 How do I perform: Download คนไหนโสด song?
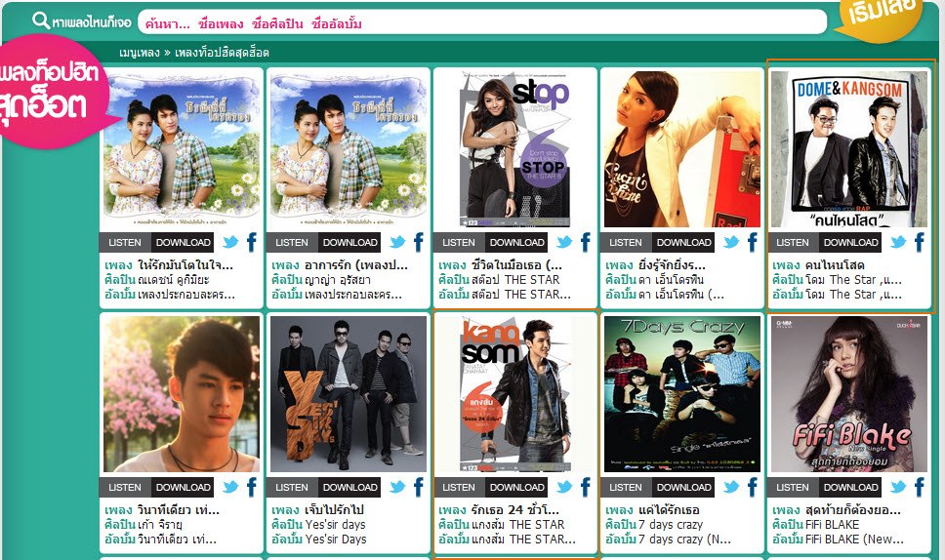850,243
